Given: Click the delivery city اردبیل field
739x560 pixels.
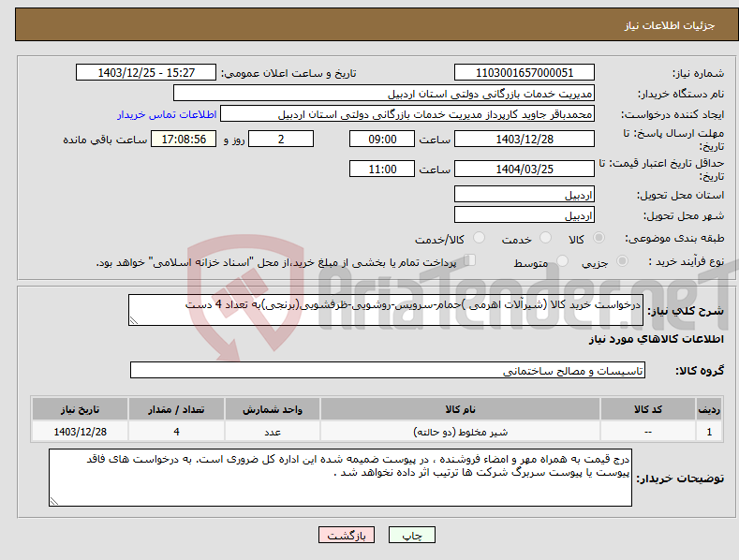Looking at the screenshot, I should point(525,215).
